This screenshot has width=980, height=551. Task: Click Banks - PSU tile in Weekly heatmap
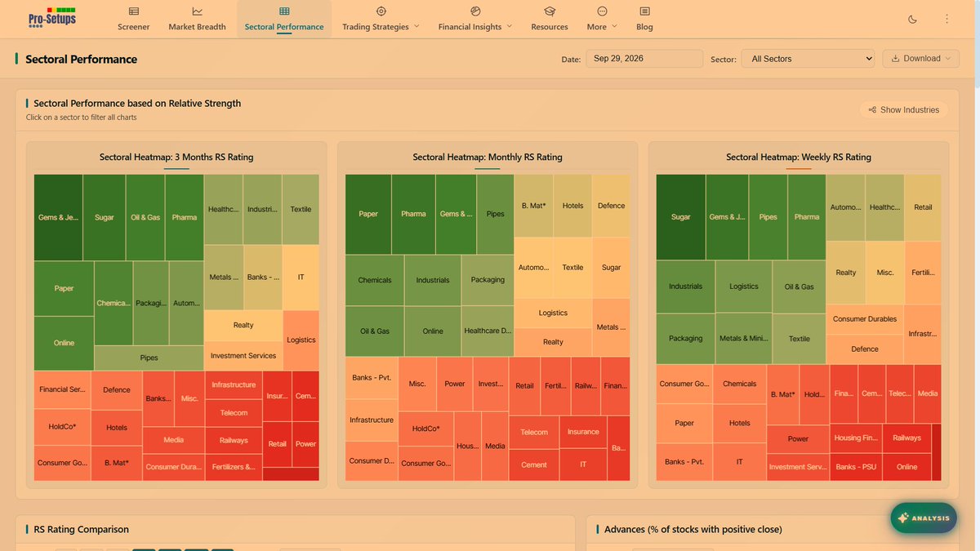(854, 467)
